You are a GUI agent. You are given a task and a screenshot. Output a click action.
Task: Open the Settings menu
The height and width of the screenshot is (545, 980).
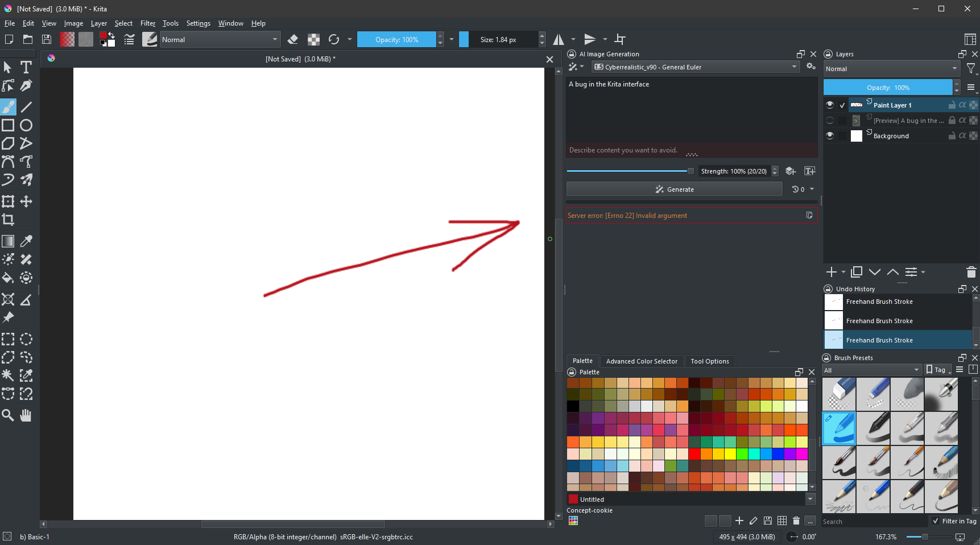(198, 23)
